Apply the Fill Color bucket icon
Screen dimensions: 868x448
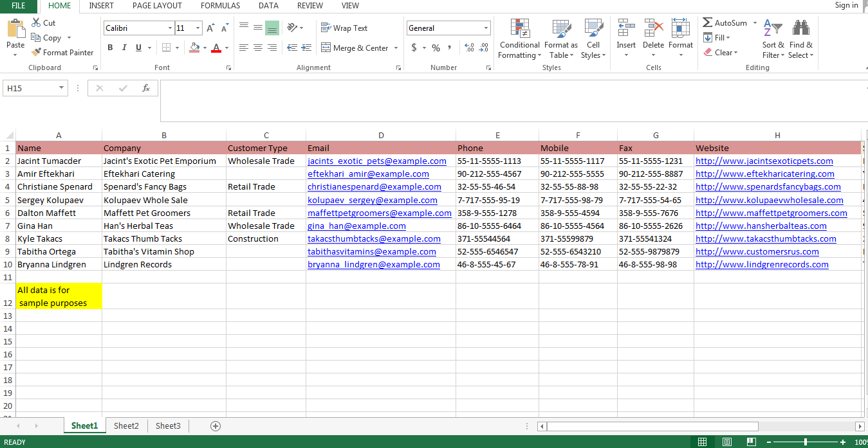click(x=195, y=48)
